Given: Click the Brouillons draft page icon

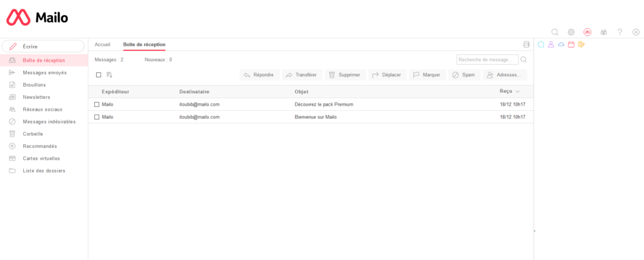Looking at the screenshot, I should click(13, 85).
